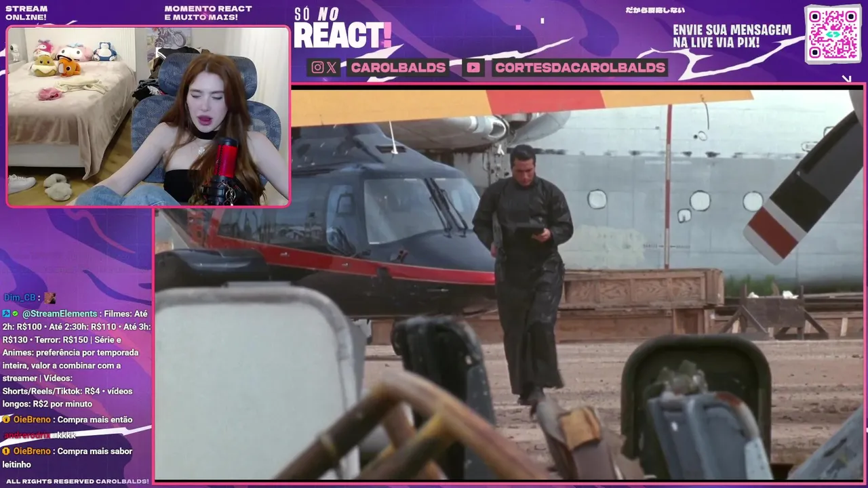Click the PIX QR code
868x488 pixels.
833,34
